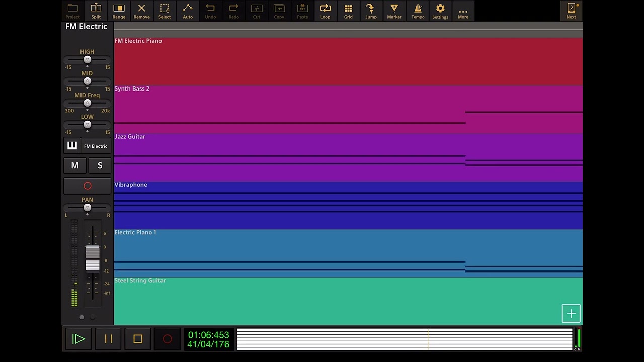
Task: Click the FM Electric instrument button
Action: point(96,146)
